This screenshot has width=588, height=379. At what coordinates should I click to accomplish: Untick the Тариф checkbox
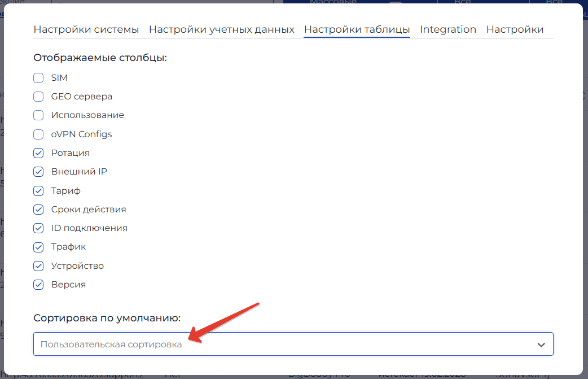pyautogui.click(x=38, y=190)
